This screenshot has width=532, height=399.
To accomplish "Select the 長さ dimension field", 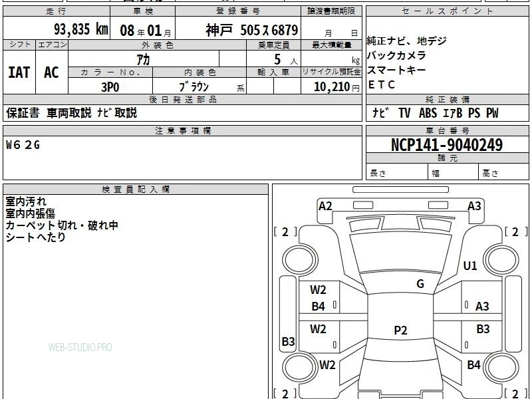I will tap(397, 172).
